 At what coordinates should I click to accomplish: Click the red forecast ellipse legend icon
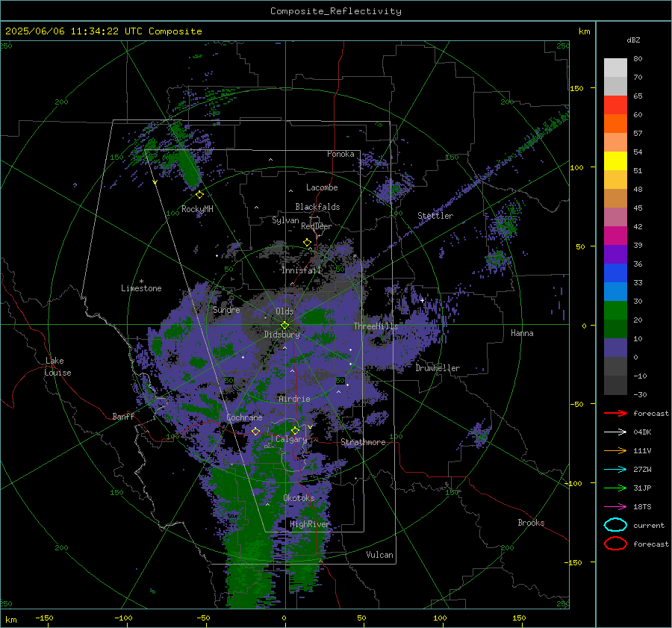pyautogui.click(x=615, y=544)
